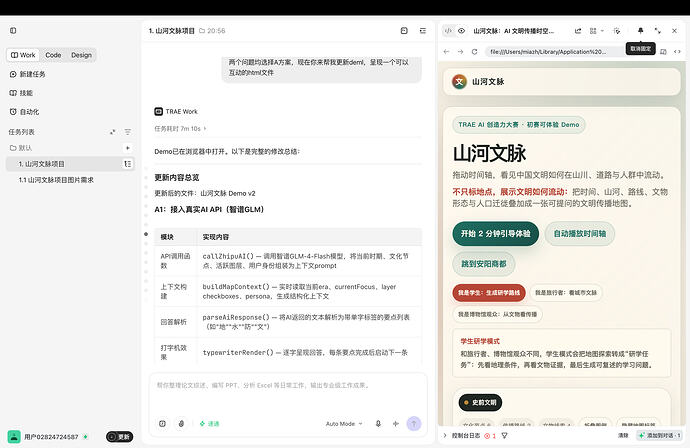This screenshot has height=448, width=690.
Task: Click the element selector cursor icon
Action: 617,31
